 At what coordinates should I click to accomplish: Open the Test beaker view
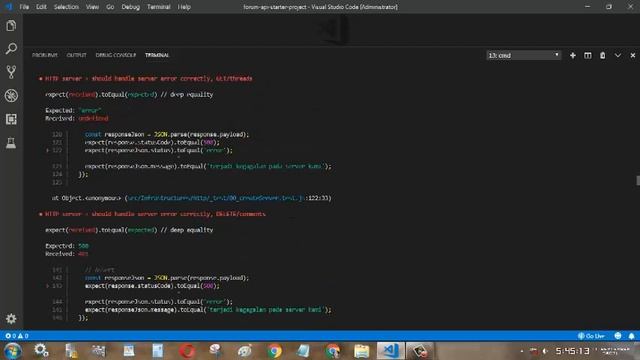click(11, 143)
